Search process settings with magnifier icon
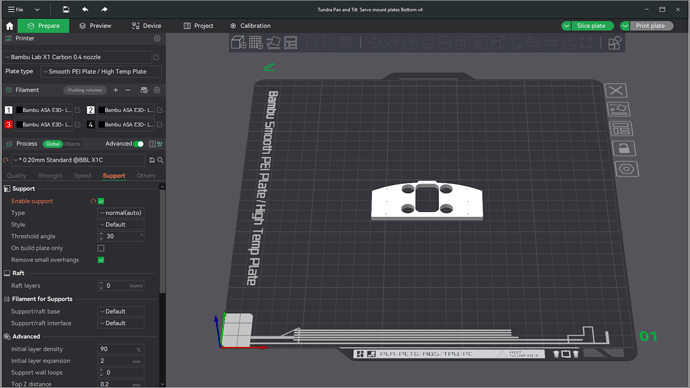 [x=161, y=160]
